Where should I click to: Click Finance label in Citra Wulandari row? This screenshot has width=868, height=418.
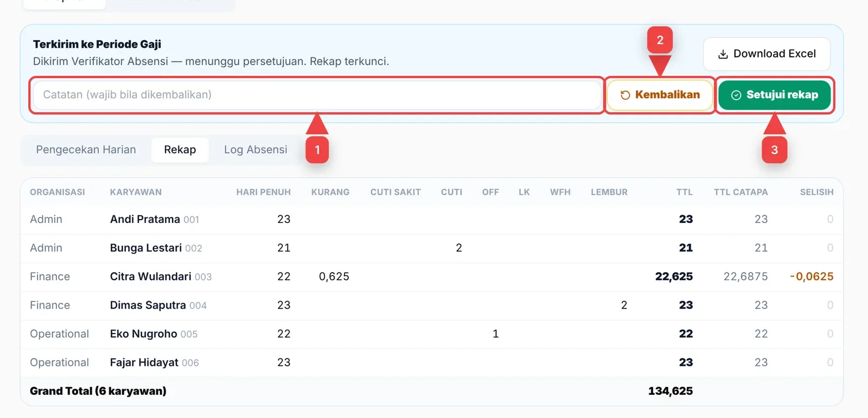coord(50,276)
